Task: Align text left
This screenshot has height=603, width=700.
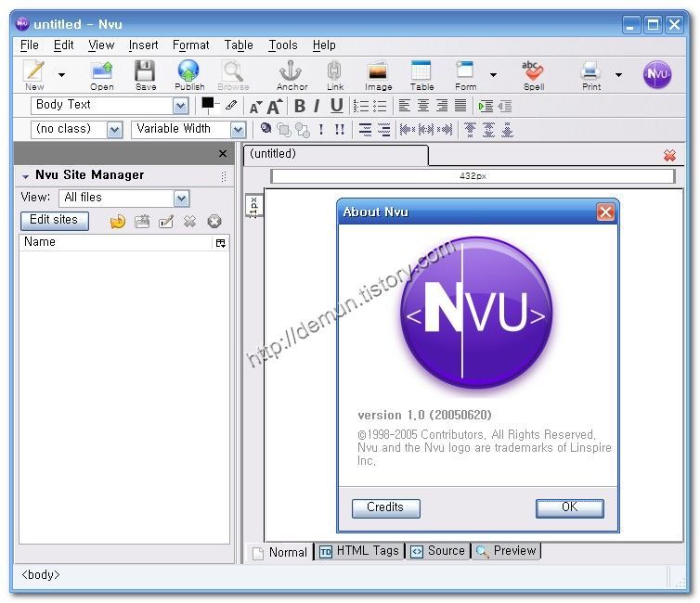Action: point(405,106)
